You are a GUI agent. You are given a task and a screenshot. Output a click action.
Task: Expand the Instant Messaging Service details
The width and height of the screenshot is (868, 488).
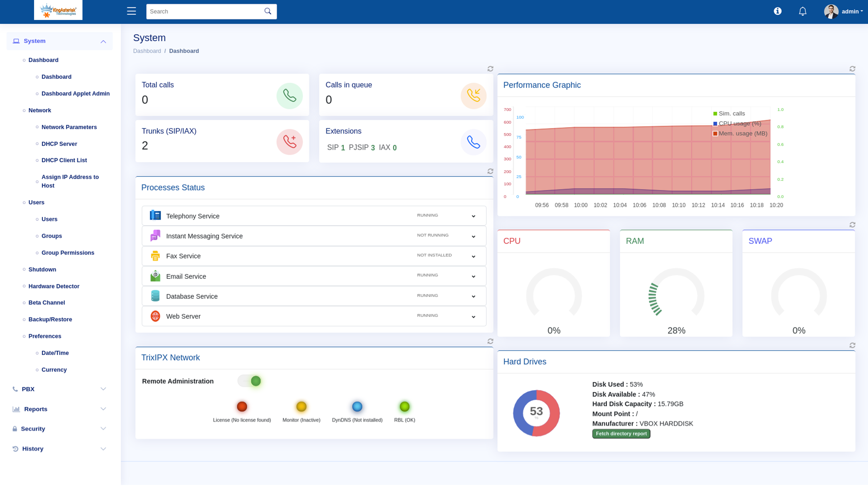pos(473,236)
